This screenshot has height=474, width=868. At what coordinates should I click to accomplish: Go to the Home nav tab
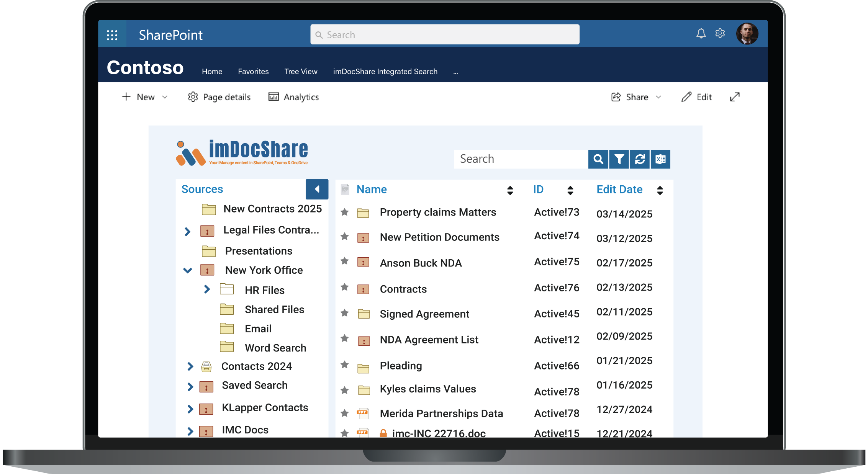[x=212, y=72]
